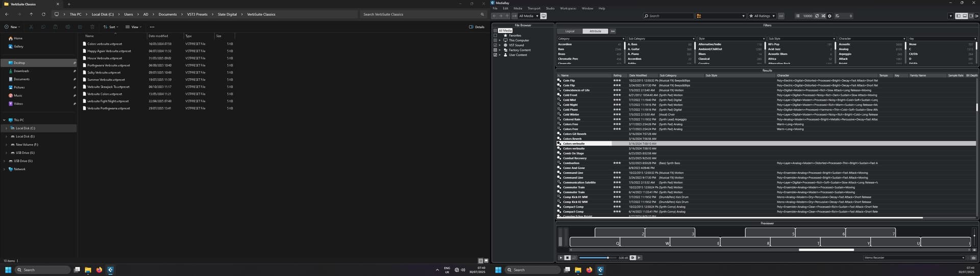Open the media type selector dropdown

[721, 16]
